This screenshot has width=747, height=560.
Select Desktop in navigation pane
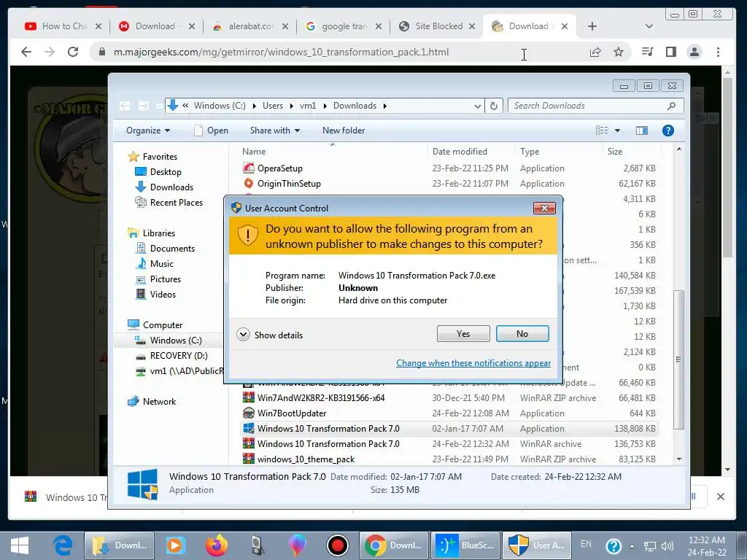158,172
